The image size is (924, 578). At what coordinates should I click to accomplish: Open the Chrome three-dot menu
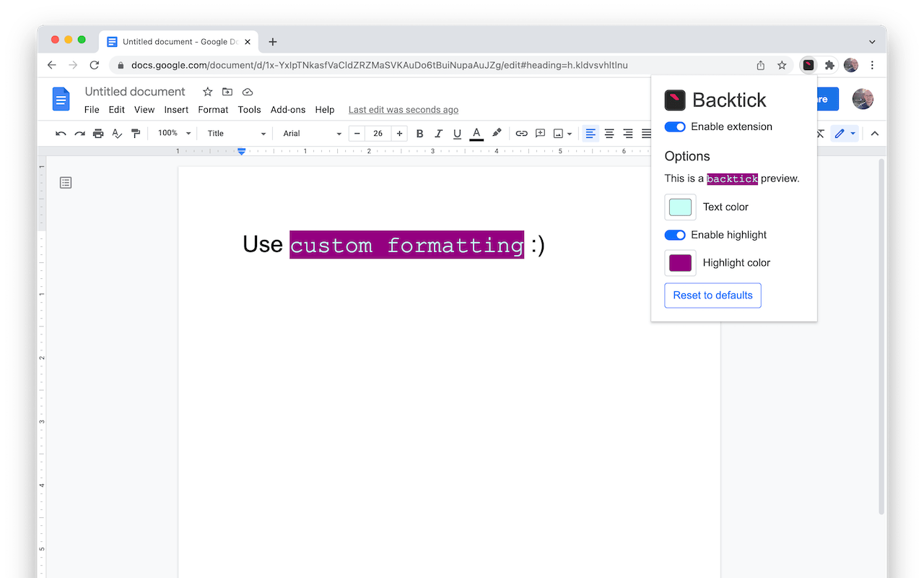[x=872, y=65]
